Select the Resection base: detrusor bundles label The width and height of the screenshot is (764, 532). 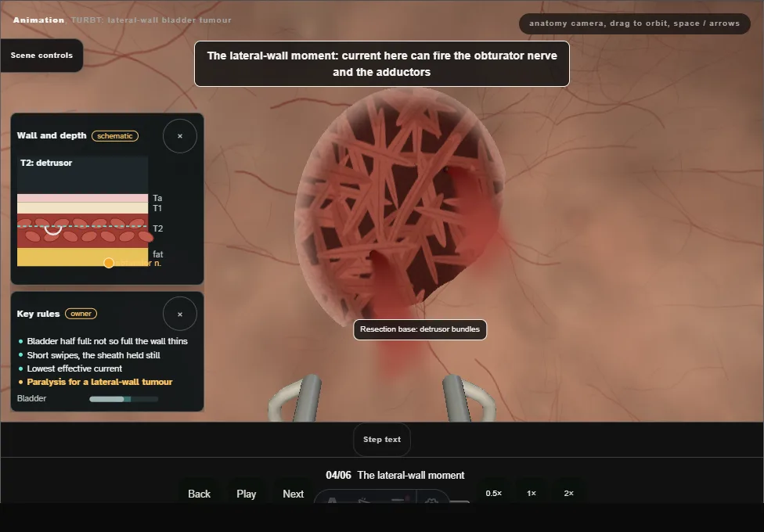click(x=420, y=329)
